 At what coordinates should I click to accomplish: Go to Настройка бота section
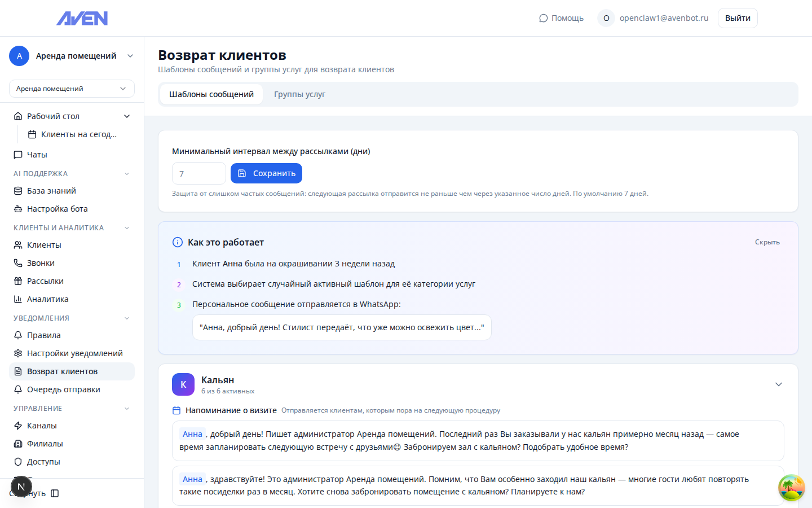click(57, 209)
